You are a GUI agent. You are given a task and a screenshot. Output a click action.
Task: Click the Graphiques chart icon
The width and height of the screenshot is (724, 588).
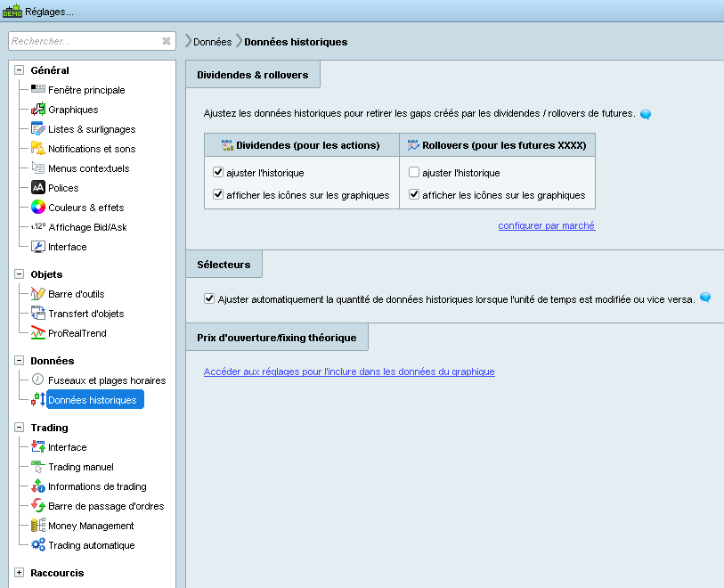[38, 109]
